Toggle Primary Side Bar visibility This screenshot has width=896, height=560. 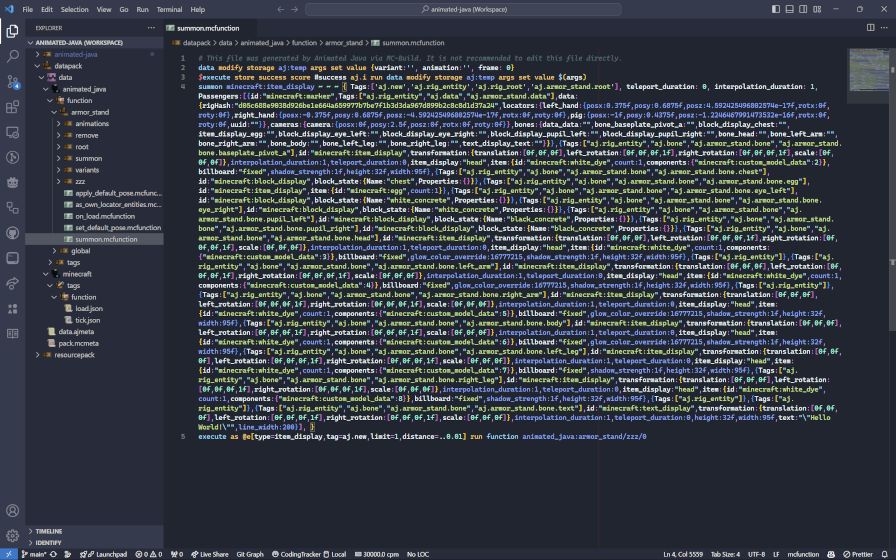[775, 9]
